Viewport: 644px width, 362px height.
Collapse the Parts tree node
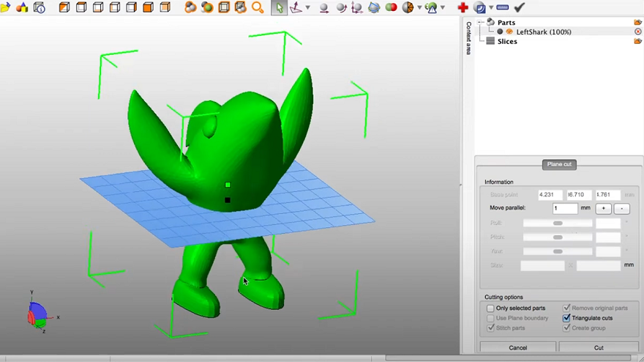tap(480, 22)
